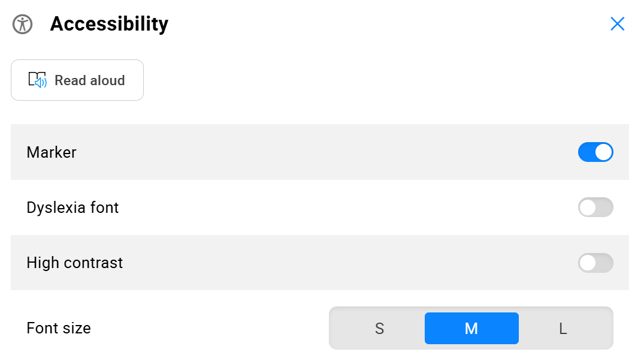Select small font size S
644x361 pixels.
tap(379, 328)
